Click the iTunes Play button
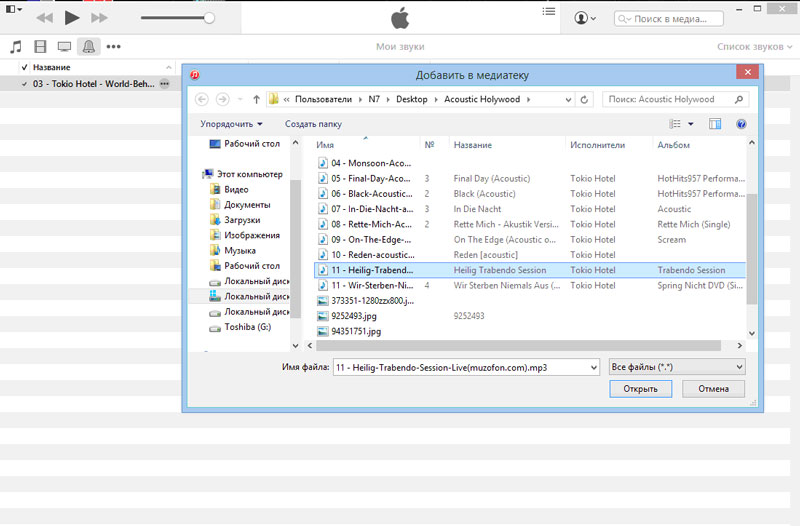The width and height of the screenshot is (800, 526). point(71,18)
